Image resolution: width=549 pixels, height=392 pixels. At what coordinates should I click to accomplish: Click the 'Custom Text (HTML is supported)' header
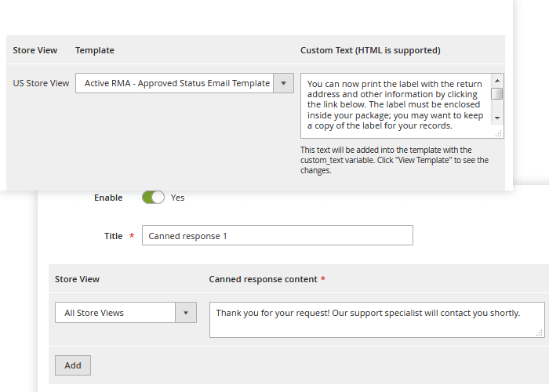coord(370,50)
